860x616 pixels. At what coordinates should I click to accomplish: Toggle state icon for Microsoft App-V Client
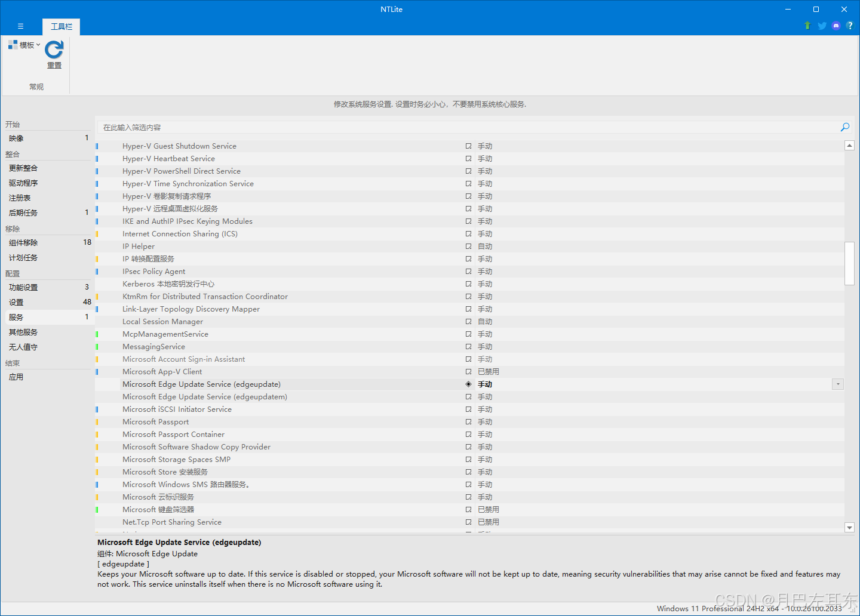coord(468,372)
